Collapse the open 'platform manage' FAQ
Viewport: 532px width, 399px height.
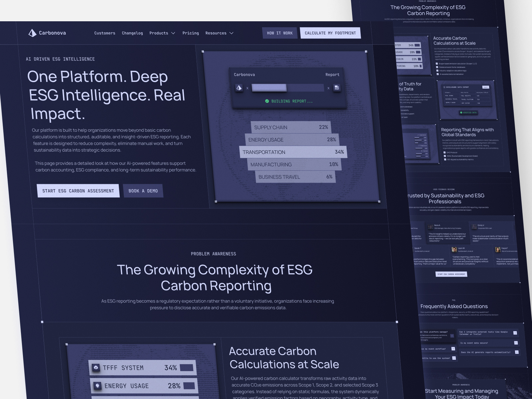tap(452, 336)
